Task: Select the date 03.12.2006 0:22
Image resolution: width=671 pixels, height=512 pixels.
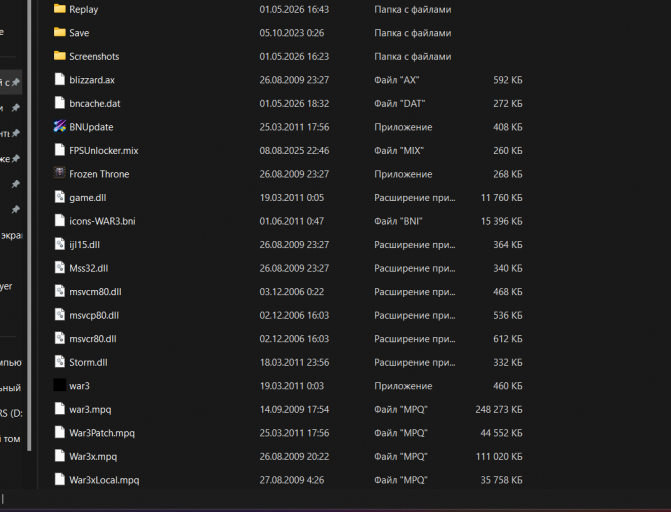Action: [292, 292]
